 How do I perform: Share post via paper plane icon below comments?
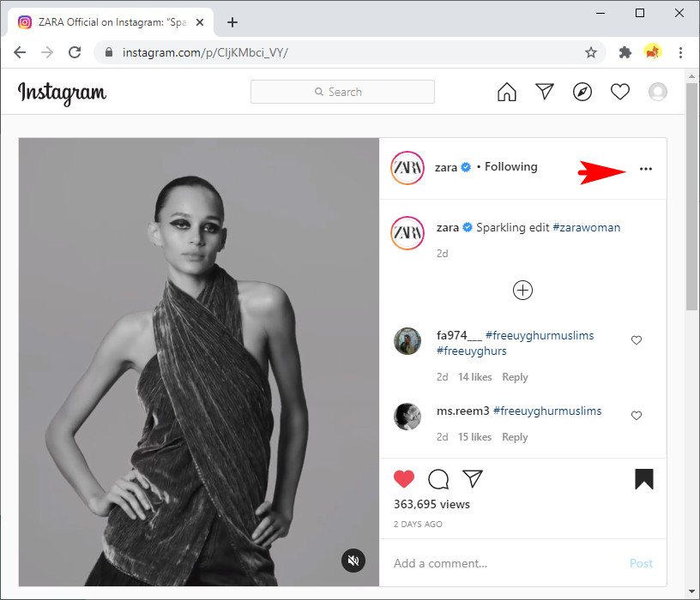click(x=473, y=478)
